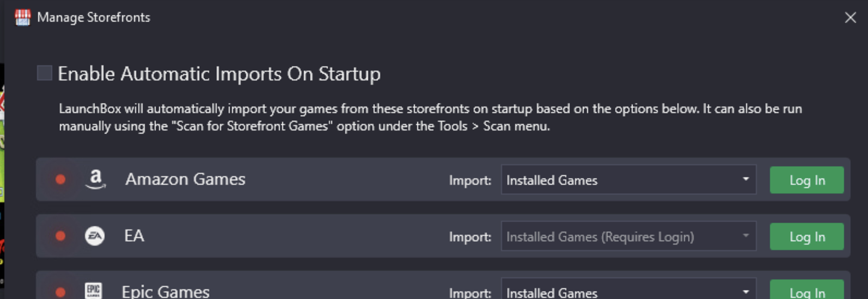The image size is (868, 299).
Task: Select the Amazon Games storefront name
Action: [x=185, y=179]
